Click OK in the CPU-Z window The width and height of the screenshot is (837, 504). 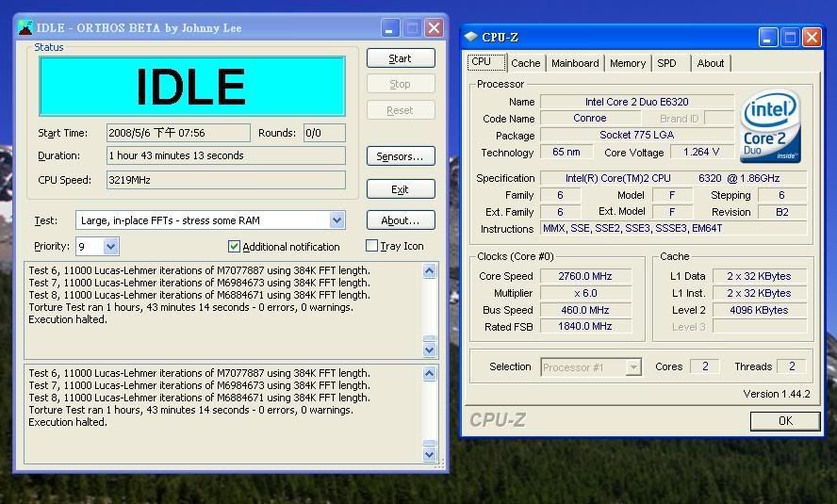[x=784, y=421]
